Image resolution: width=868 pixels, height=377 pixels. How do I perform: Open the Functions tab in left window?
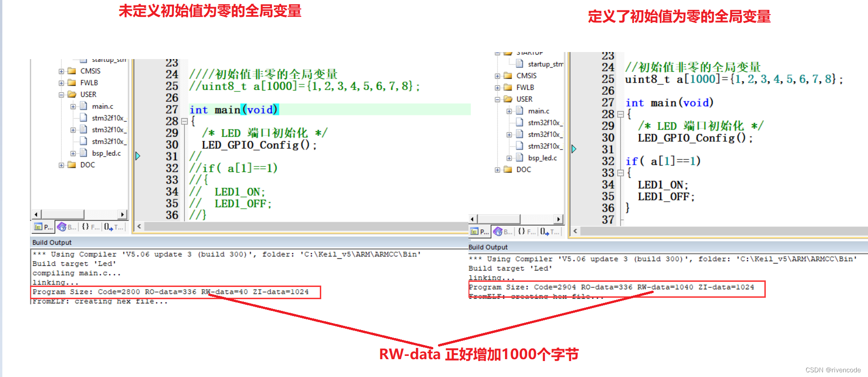click(x=91, y=227)
